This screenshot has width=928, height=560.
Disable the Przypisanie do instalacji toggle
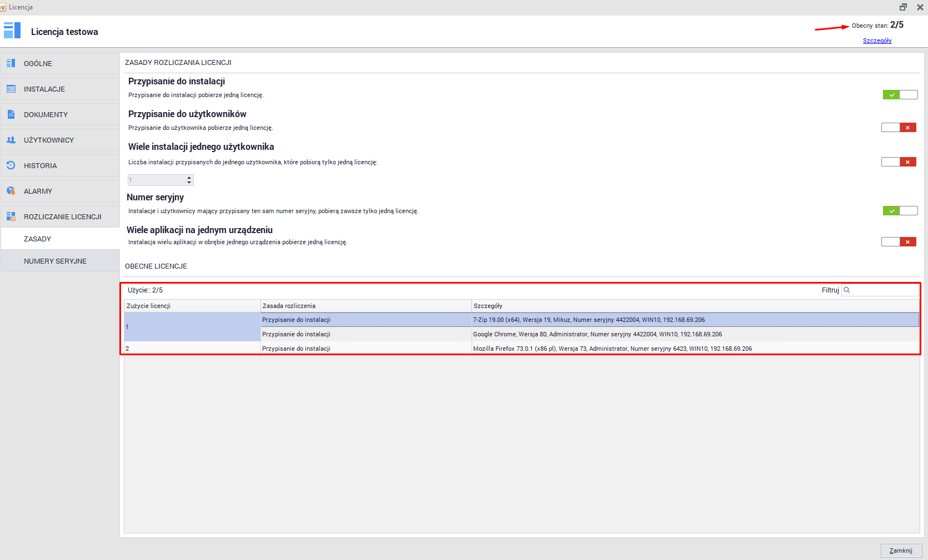coord(900,95)
